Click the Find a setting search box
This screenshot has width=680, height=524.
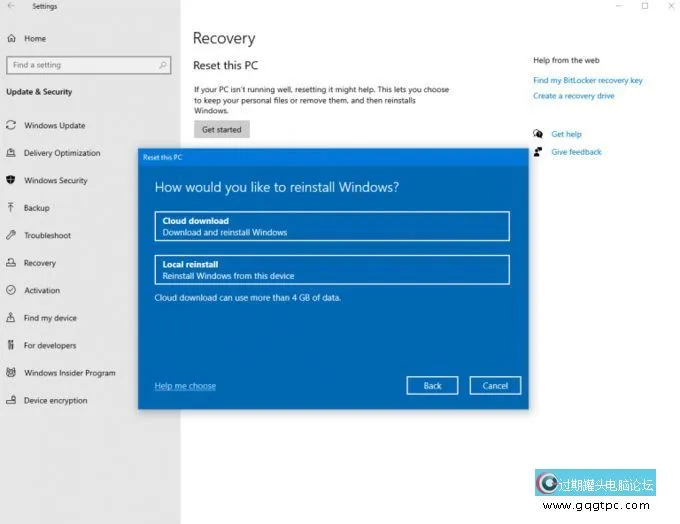(88, 65)
